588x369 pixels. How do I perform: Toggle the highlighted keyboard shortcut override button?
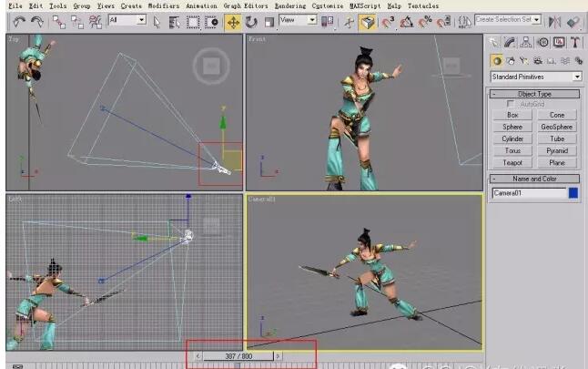(368, 22)
